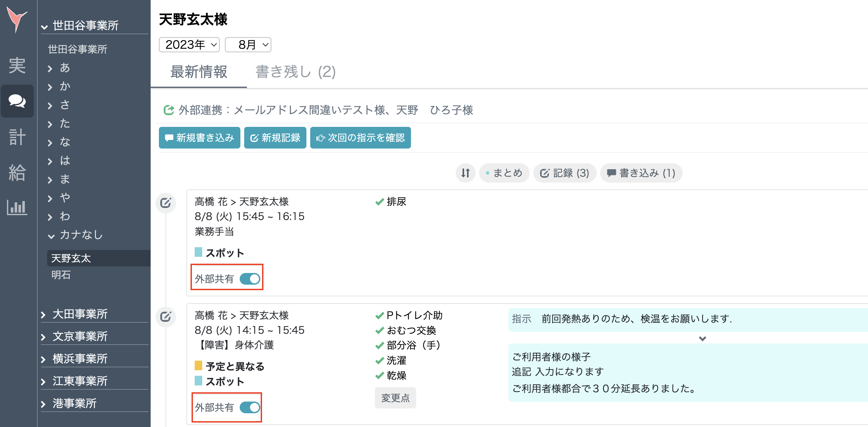The image size is (868, 427).
Task: Open the 2023年 year dropdown
Action: click(x=189, y=45)
